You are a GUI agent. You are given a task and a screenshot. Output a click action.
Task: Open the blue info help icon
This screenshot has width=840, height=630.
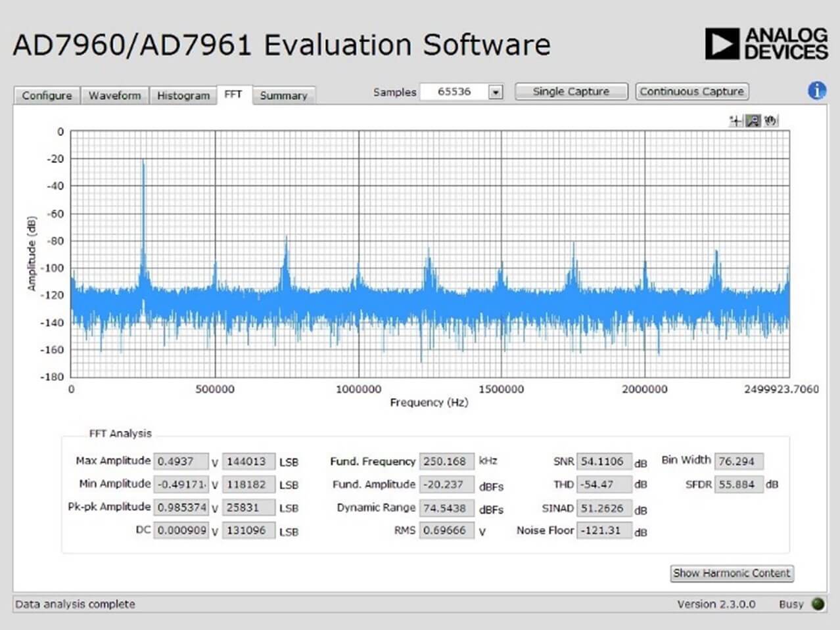[817, 91]
